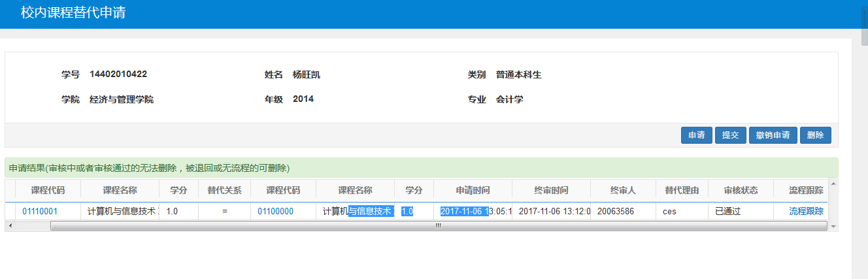Click the 替代关系 column header
This screenshot has width=868, height=279.
click(224, 191)
